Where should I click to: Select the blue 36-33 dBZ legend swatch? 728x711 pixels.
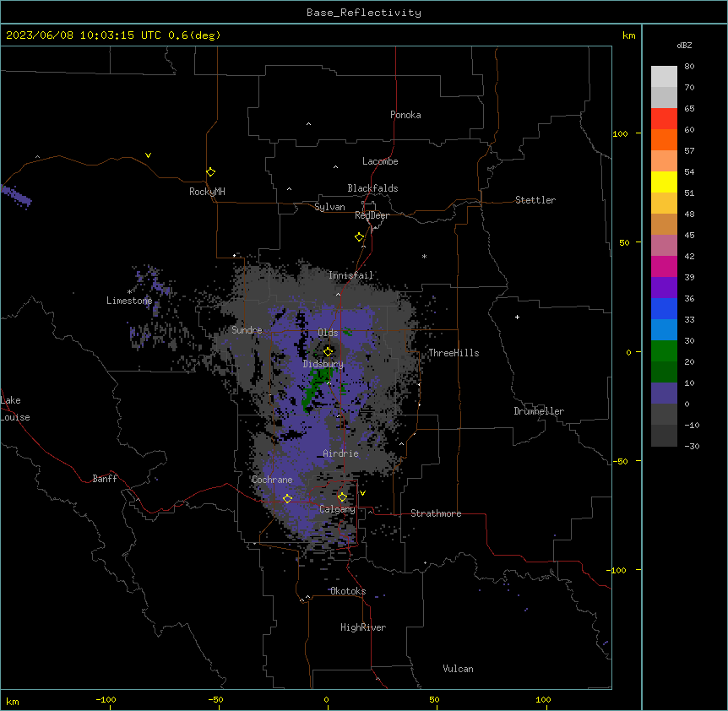[x=664, y=308]
